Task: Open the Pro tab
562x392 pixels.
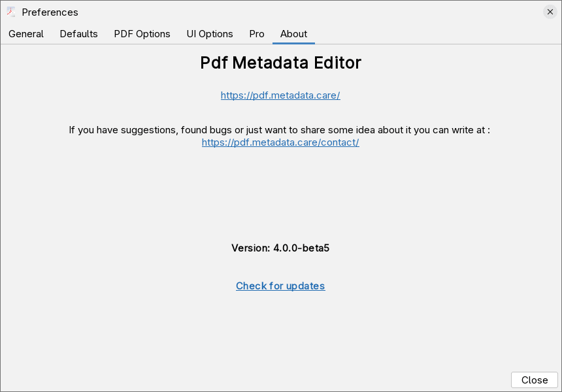Action: pyautogui.click(x=257, y=34)
